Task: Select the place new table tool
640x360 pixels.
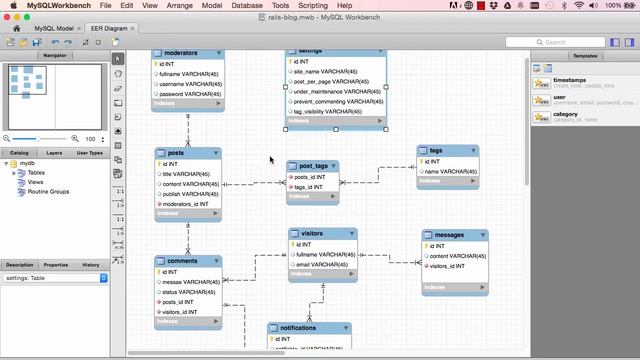Action: (118, 146)
